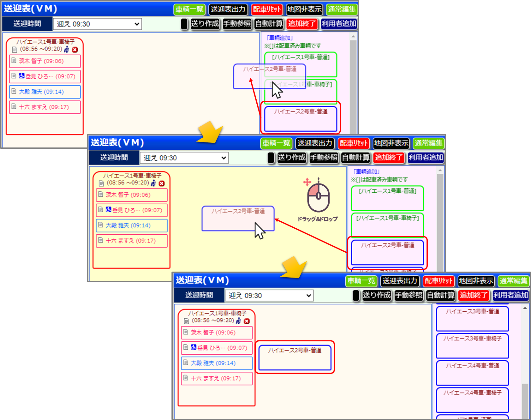531x420 pixels.
Task: Toggle 通常編集 mode in bottom screenshot
Action: click(x=513, y=281)
